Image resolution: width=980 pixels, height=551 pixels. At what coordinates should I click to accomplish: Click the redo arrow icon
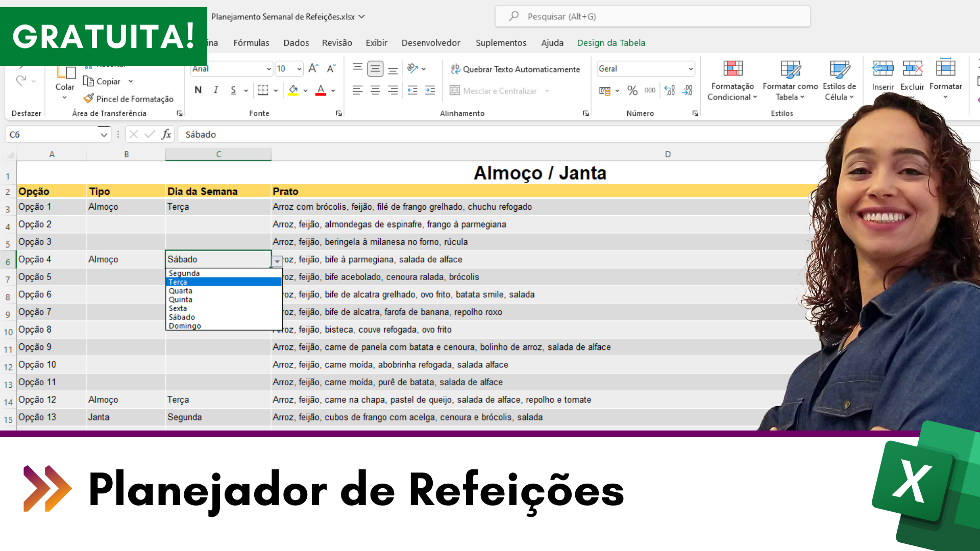coord(21,81)
